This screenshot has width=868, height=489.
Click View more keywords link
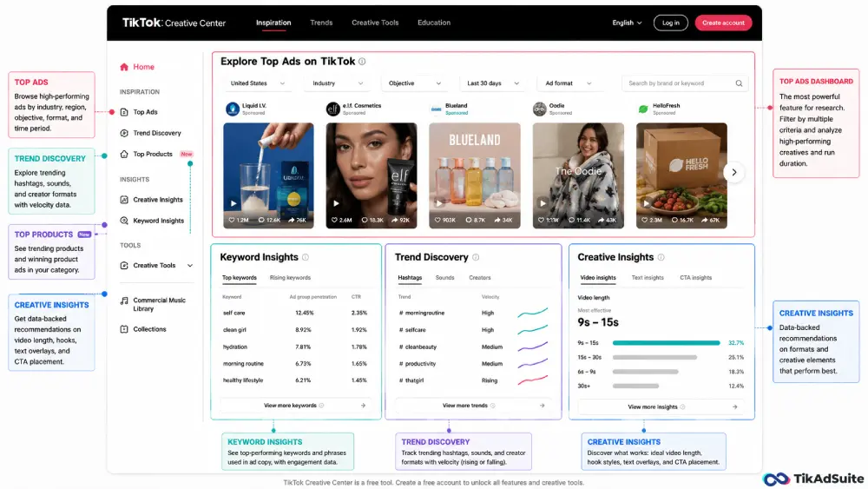coord(295,406)
